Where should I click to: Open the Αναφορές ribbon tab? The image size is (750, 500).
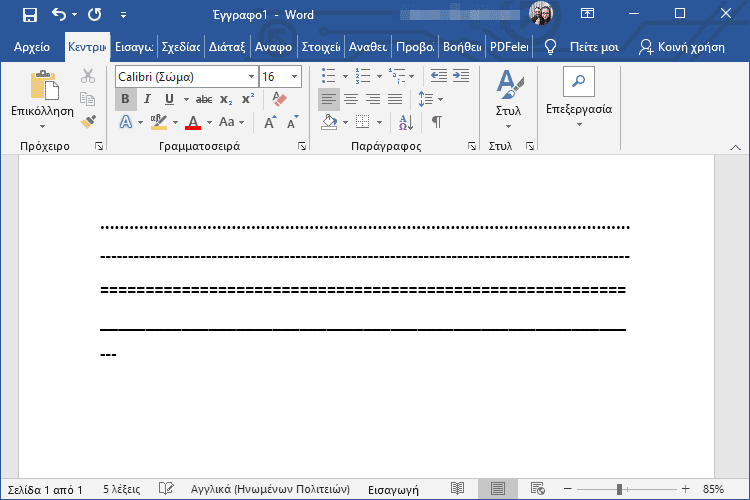coord(274,47)
